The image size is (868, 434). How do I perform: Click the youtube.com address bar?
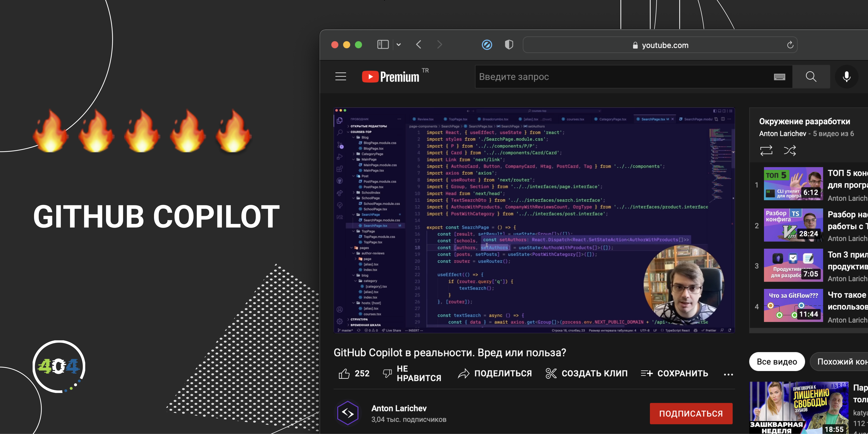tap(660, 45)
